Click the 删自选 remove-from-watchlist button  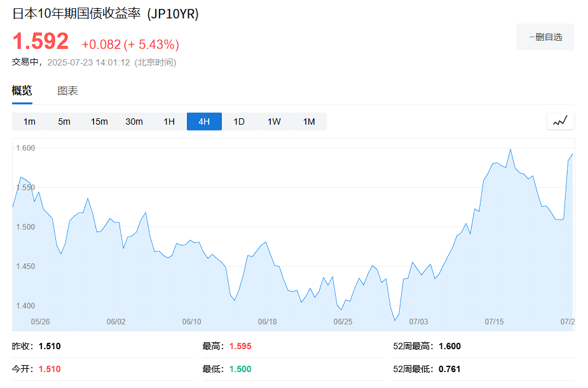point(545,37)
